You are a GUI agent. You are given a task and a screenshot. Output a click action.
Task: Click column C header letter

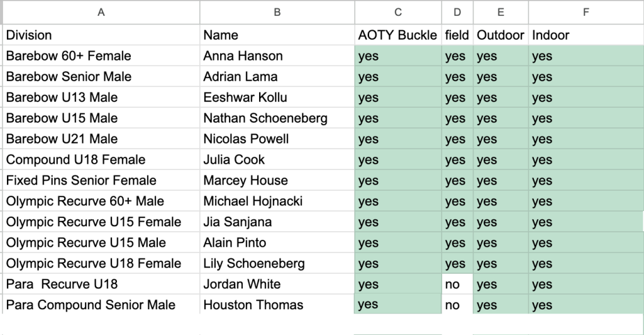[x=397, y=11]
